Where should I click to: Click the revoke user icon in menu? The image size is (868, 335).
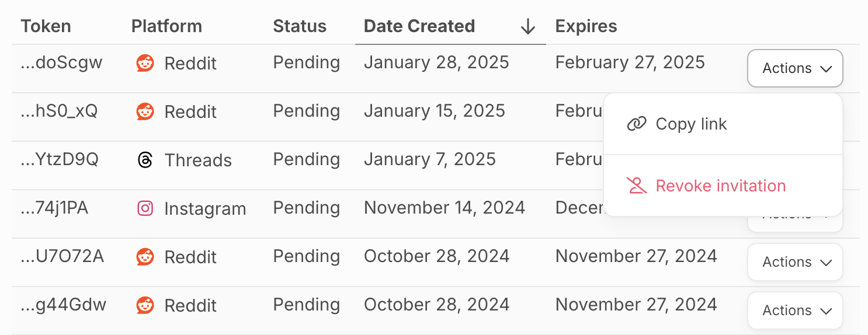(x=636, y=186)
